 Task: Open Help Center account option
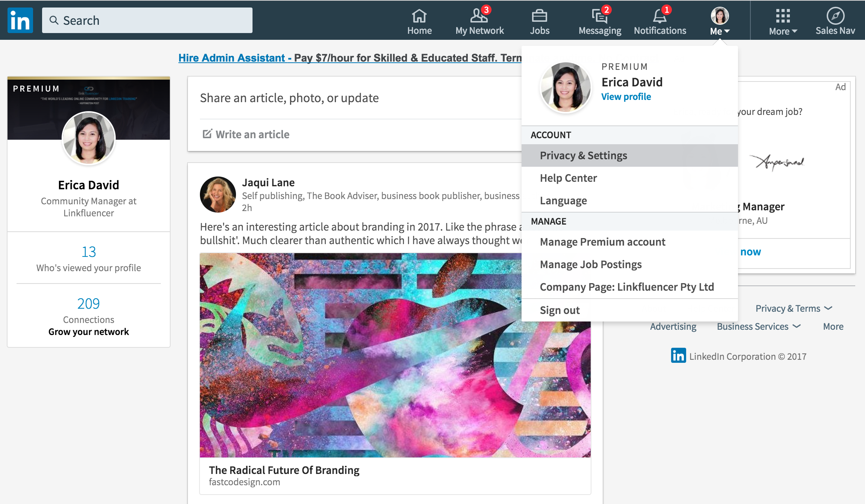tap(568, 178)
